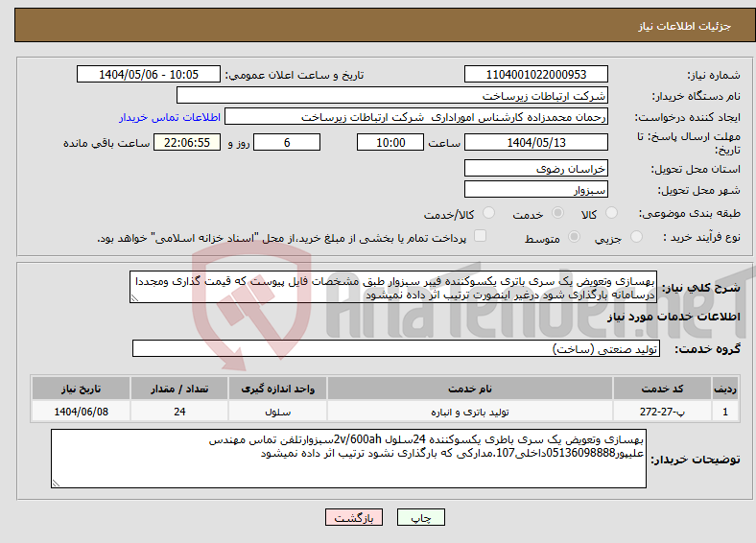Image resolution: width=756 pixels, height=543 pixels.
Task: Click the province field خراسان رضوی
Action: coord(535,168)
